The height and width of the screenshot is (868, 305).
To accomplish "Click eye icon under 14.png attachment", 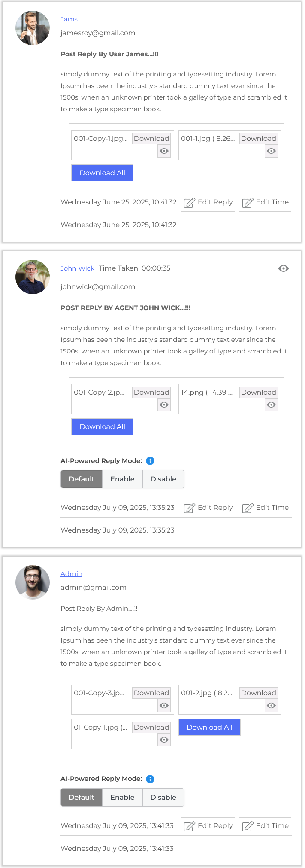I will click(x=271, y=405).
